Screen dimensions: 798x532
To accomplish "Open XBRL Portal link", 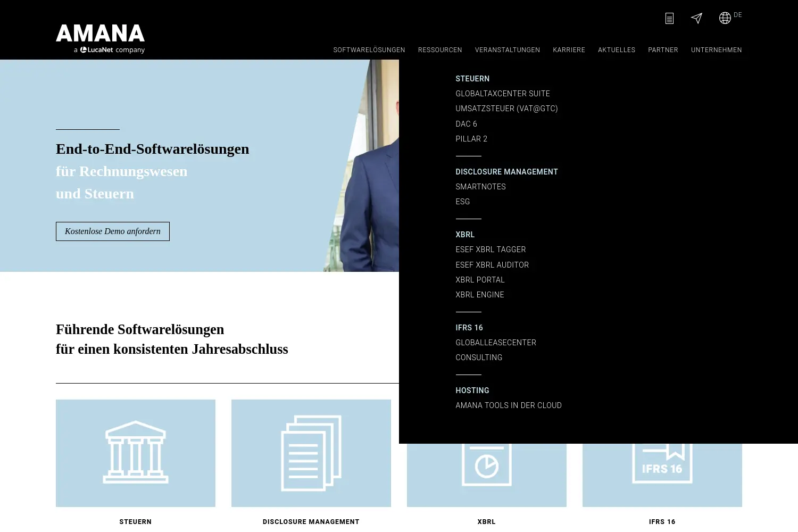I will coord(480,280).
